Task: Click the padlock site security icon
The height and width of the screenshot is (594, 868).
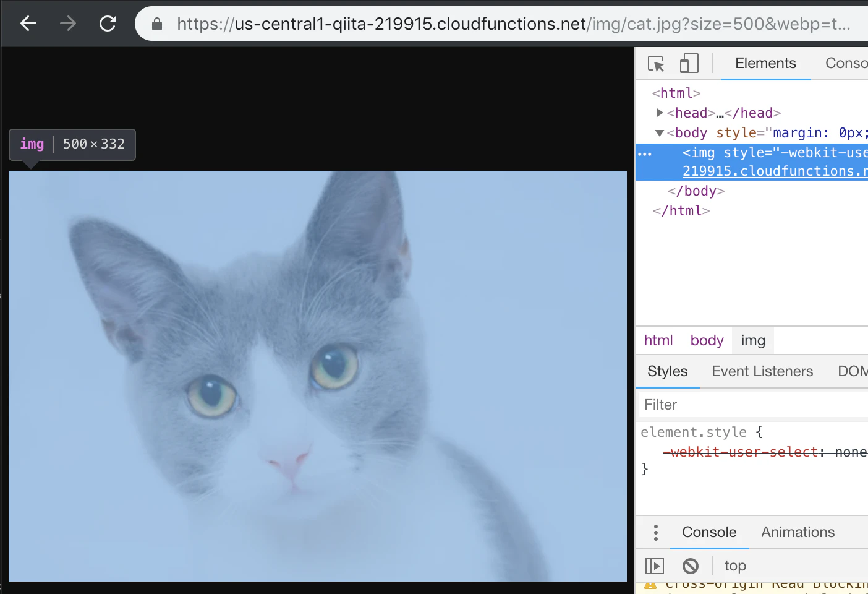Action: point(157,24)
